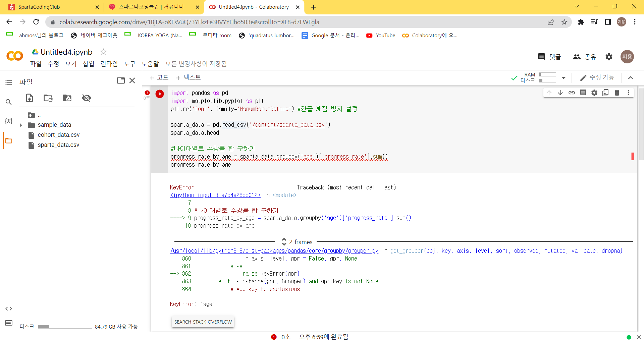Open find and replace in sidebar
The width and height of the screenshot is (644, 342).
(x=9, y=102)
